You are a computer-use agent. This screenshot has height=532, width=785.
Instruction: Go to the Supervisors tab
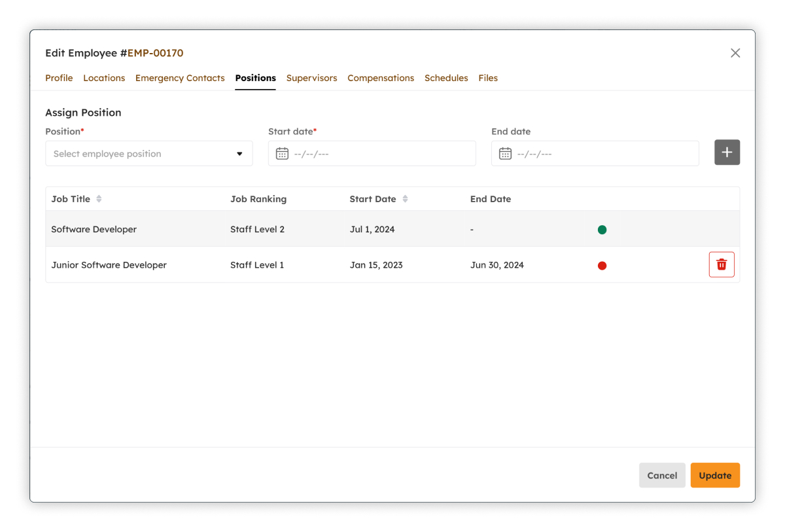click(311, 78)
